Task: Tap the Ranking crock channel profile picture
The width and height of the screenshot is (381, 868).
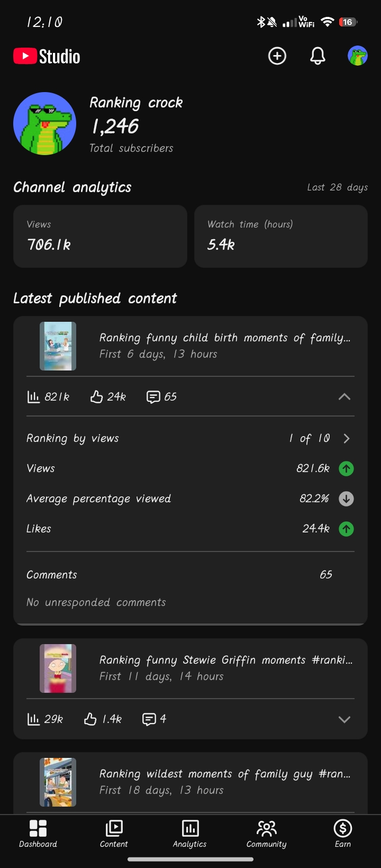Action: click(45, 124)
